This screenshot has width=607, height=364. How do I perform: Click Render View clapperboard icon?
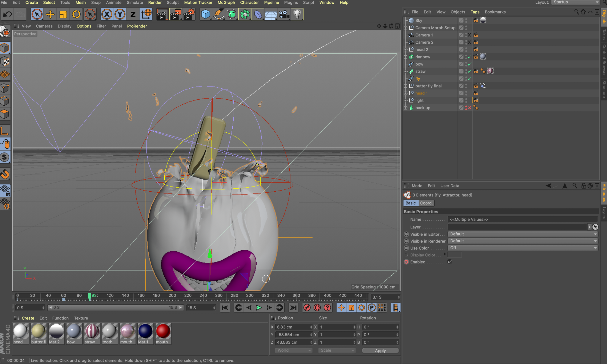[x=162, y=14]
